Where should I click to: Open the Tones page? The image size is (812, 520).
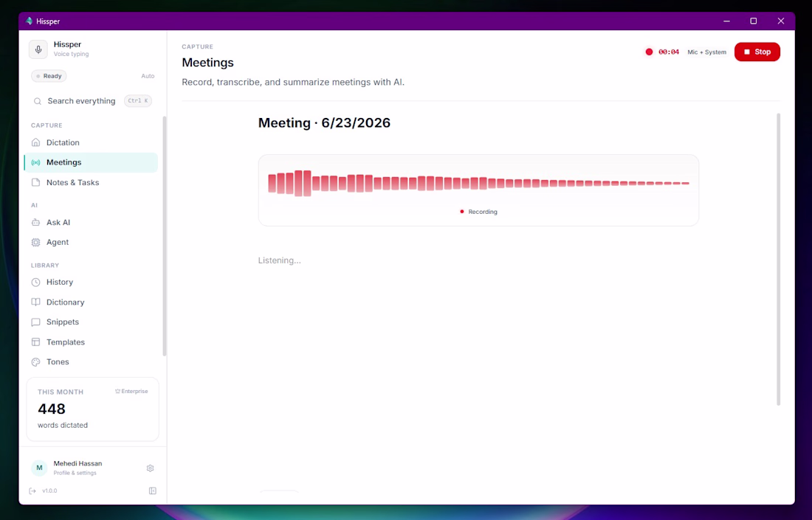click(x=91, y=362)
